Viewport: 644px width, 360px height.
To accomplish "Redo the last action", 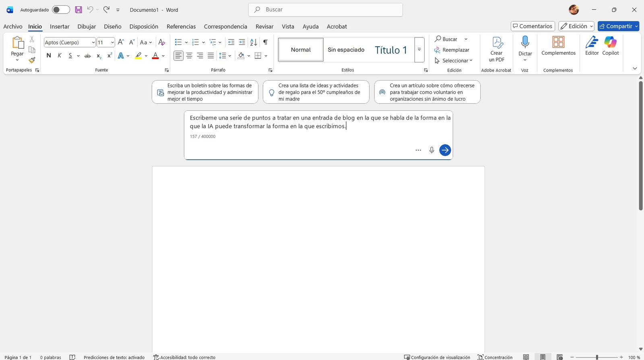I will coord(106,10).
